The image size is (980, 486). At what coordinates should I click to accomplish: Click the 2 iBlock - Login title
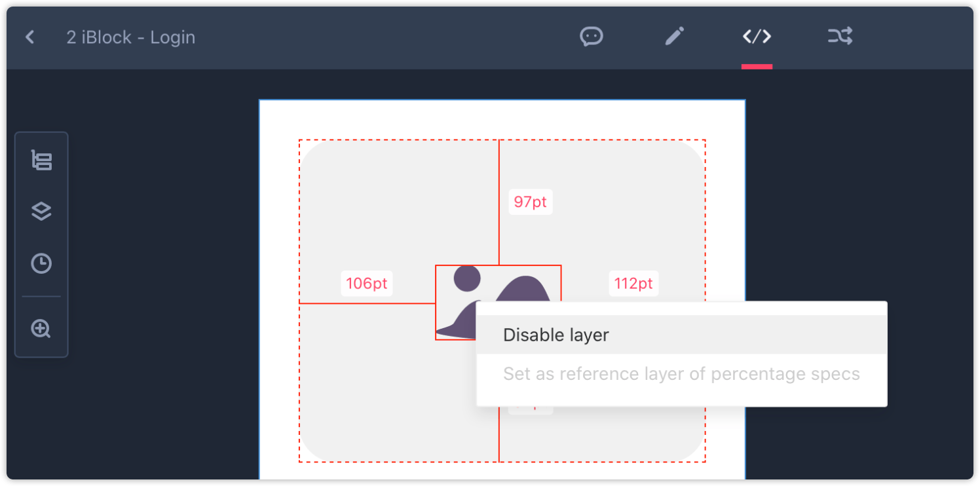(x=131, y=37)
